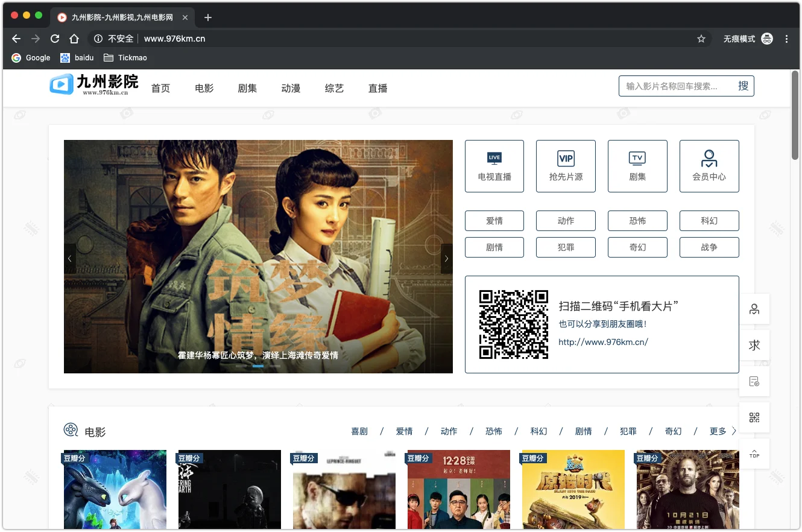Click the floating 求 request button

[x=754, y=345]
